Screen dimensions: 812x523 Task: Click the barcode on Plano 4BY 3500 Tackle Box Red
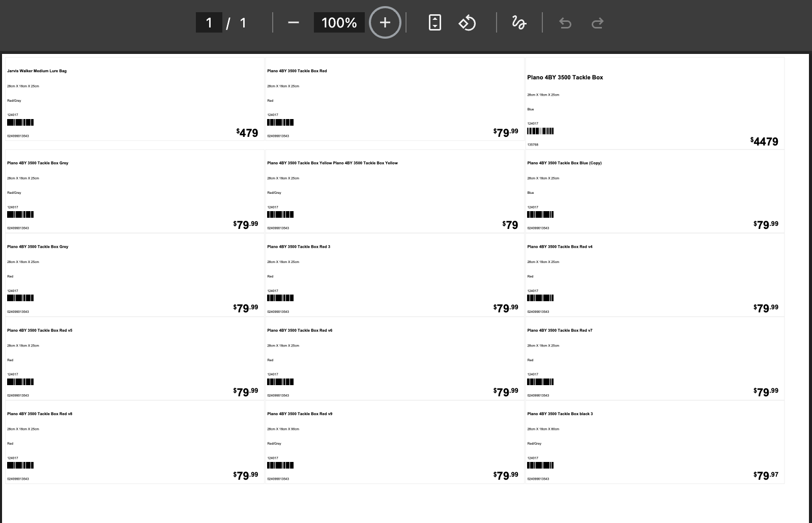click(280, 122)
